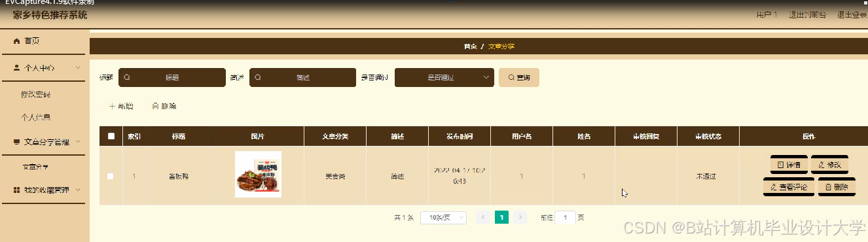Click the 共 1 条 total count text
Image resolution: width=868 pixels, height=242 pixels.
pos(404,217)
